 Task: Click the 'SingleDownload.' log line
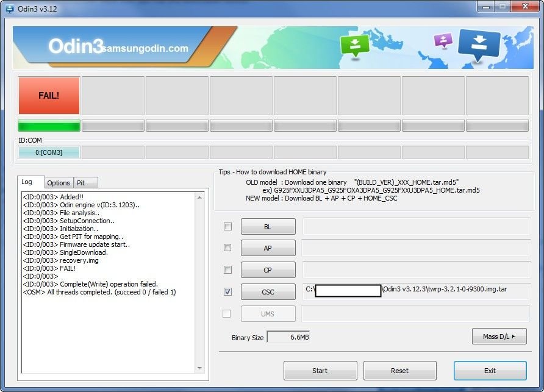click(65, 252)
